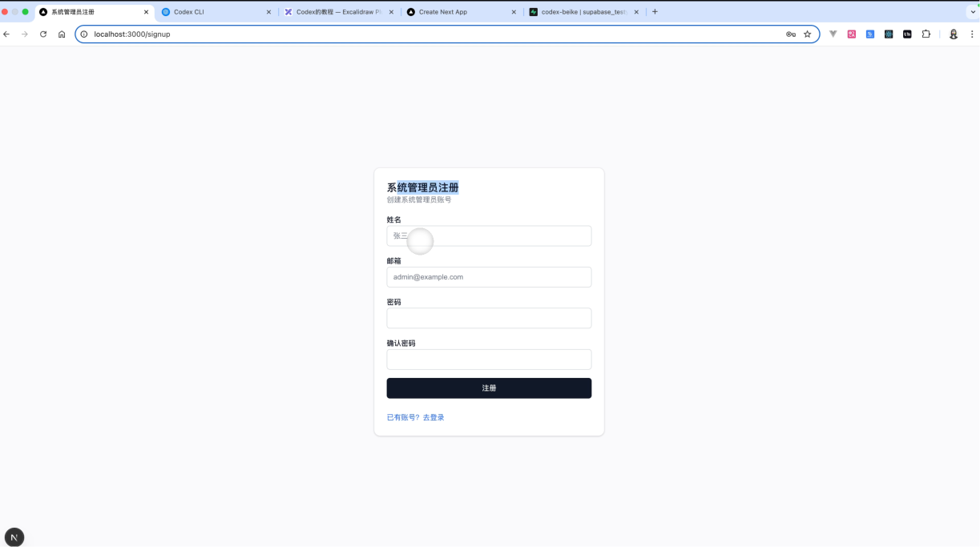This screenshot has height=547, width=980.
Task: Expand the tab search dropdown arrow
Action: (x=973, y=12)
